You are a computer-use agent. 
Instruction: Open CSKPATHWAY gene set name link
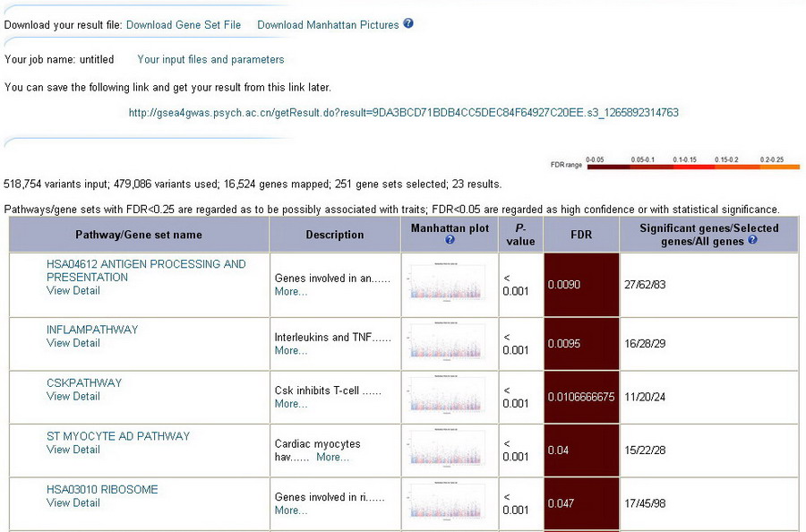(x=84, y=383)
